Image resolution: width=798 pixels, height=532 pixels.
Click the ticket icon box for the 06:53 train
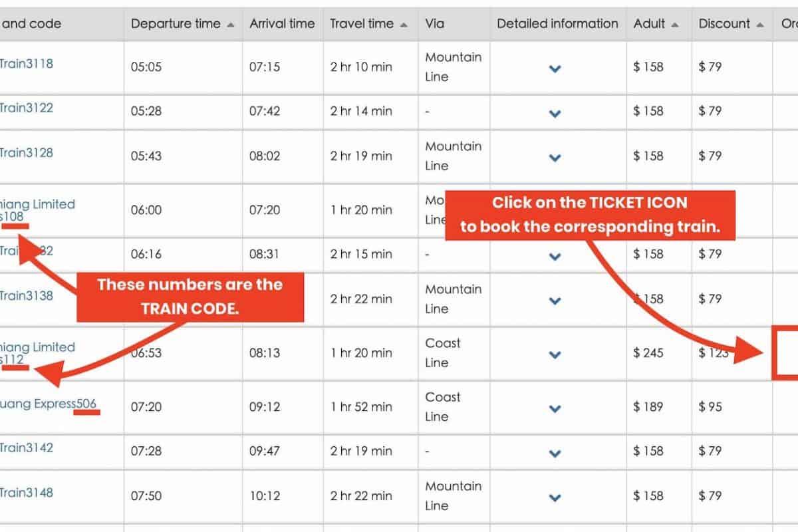point(785,353)
